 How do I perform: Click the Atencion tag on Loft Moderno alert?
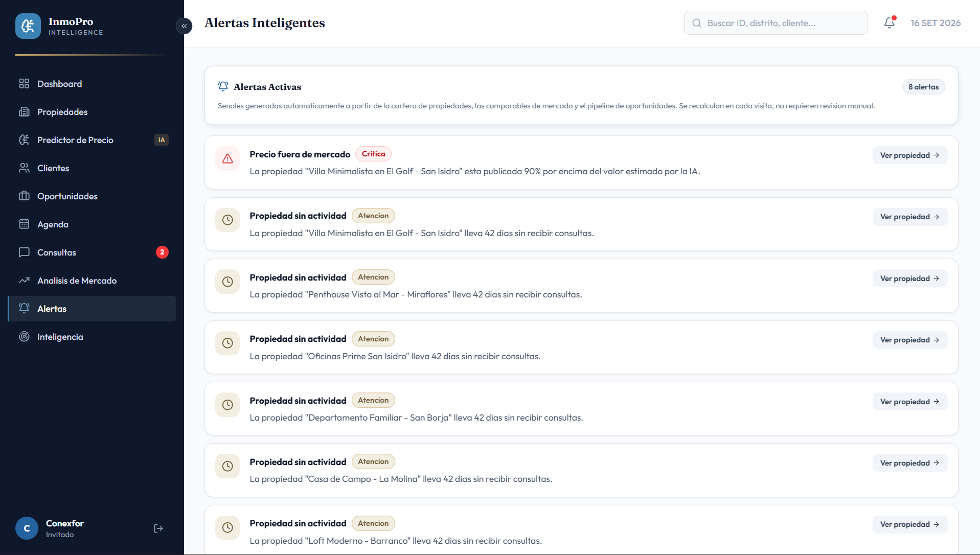click(373, 523)
